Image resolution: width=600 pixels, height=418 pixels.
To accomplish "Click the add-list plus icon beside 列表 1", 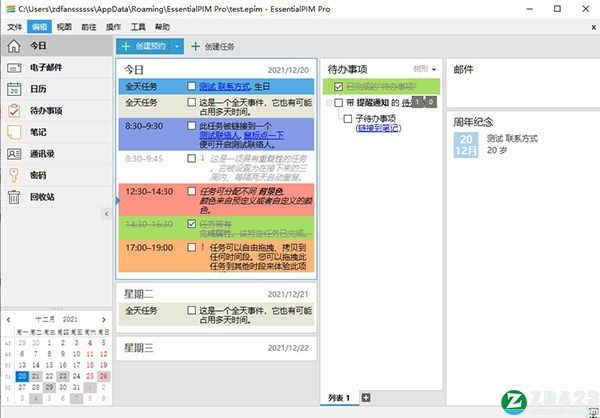I will (x=366, y=397).
